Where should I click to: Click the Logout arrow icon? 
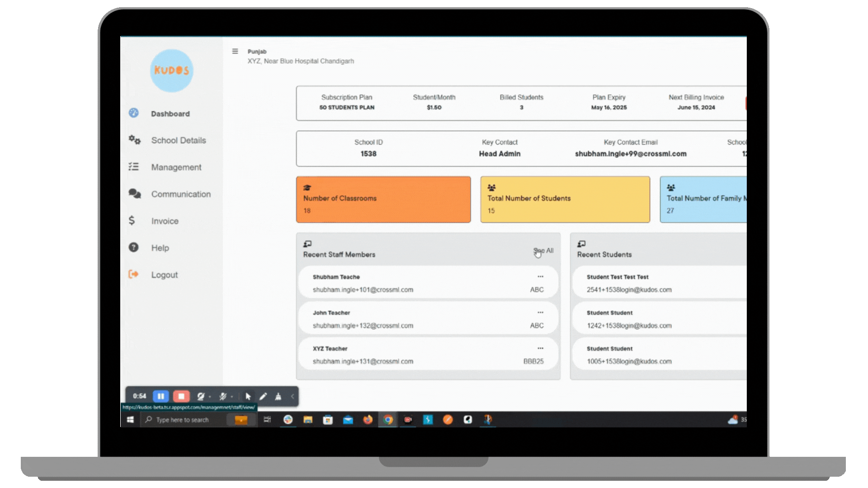133,274
